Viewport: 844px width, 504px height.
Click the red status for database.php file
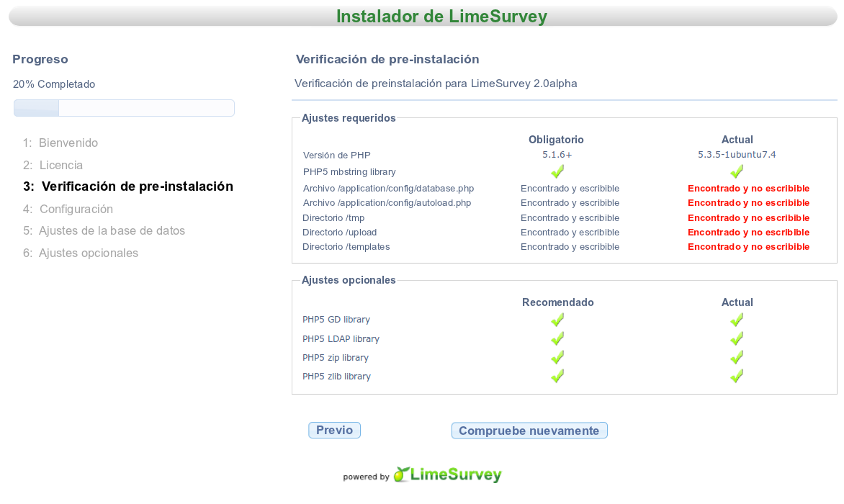pyautogui.click(x=748, y=188)
